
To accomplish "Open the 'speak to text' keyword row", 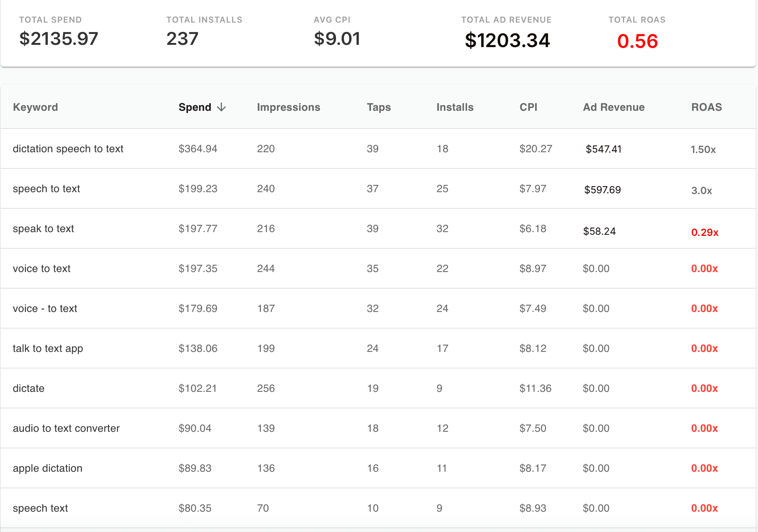I will [x=43, y=228].
